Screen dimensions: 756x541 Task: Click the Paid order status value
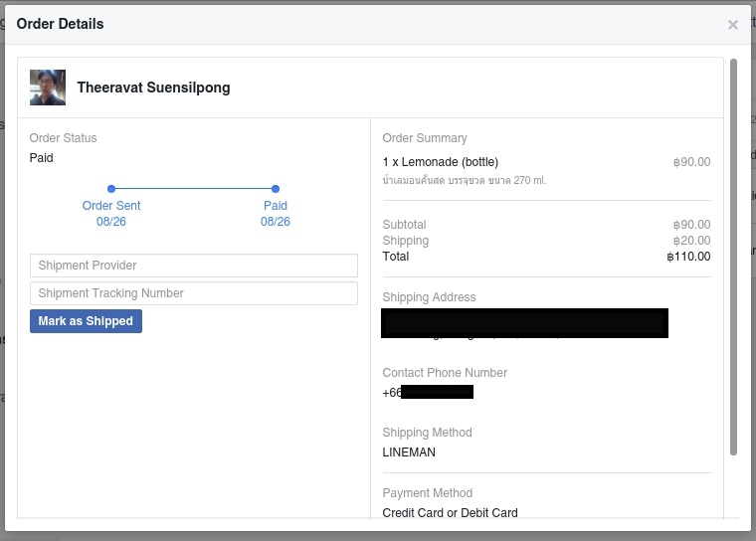click(x=42, y=158)
